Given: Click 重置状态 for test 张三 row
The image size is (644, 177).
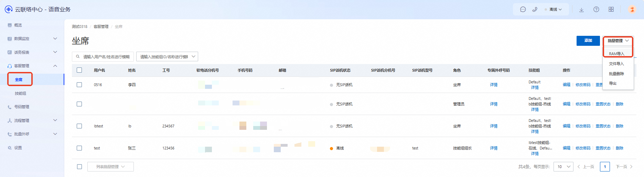Looking at the screenshot, I should tap(603, 148).
